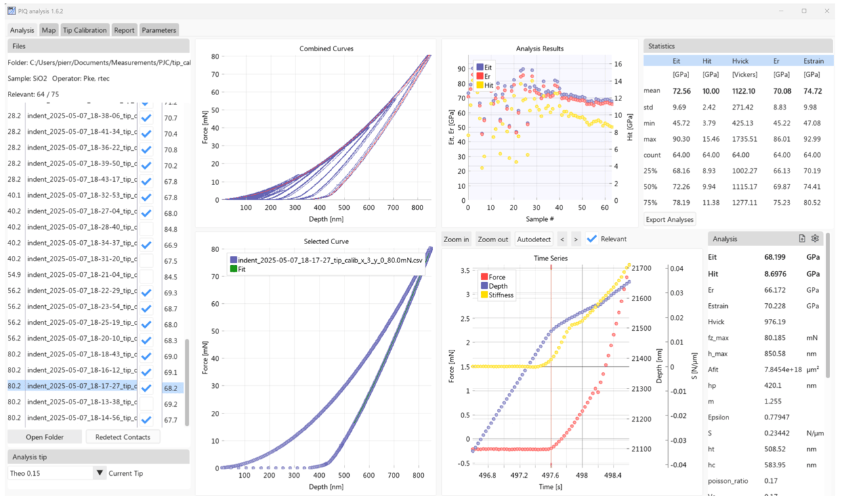The image size is (842, 504).
Task: Click the max Hvick value 1735.51
Action: click(x=744, y=139)
